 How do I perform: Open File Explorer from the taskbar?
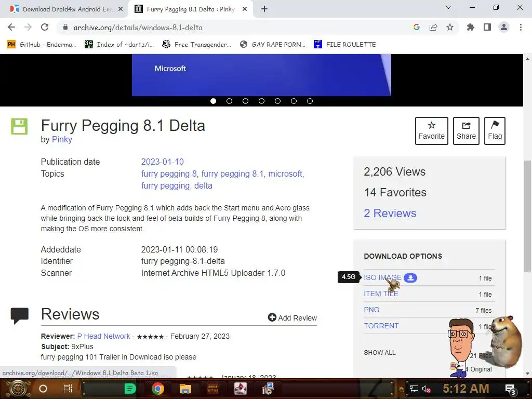(x=185, y=389)
